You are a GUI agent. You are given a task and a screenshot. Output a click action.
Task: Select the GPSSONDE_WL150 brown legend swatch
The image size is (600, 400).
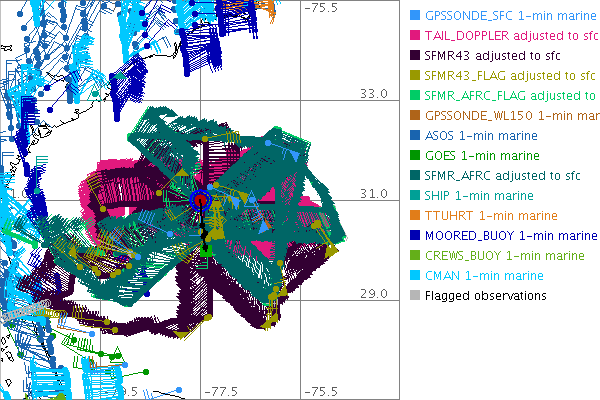click(x=413, y=116)
